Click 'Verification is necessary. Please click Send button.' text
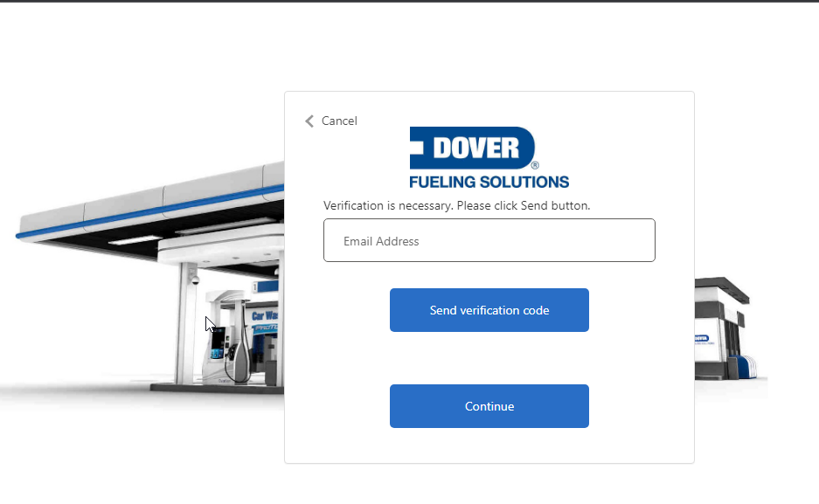This screenshot has width=819, height=504. tap(456, 205)
